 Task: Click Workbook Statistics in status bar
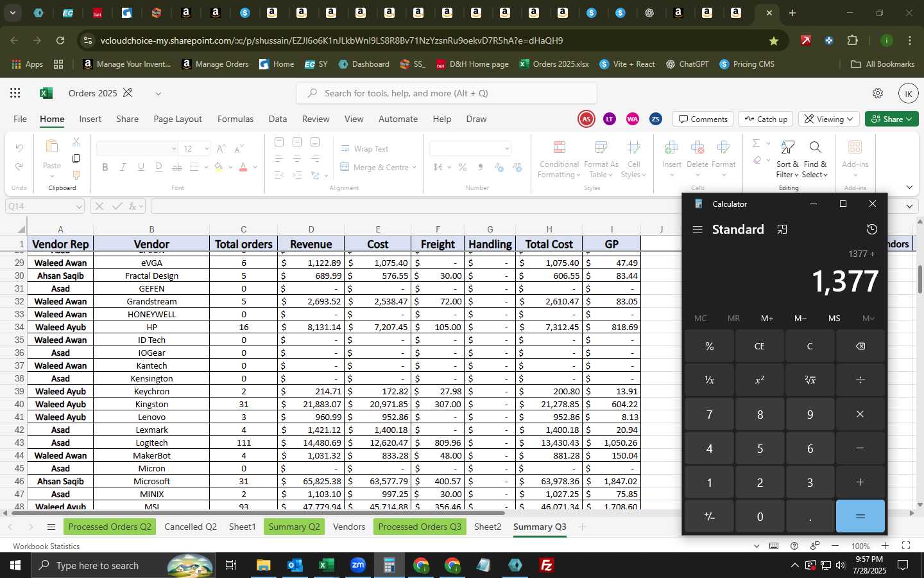coord(46,546)
